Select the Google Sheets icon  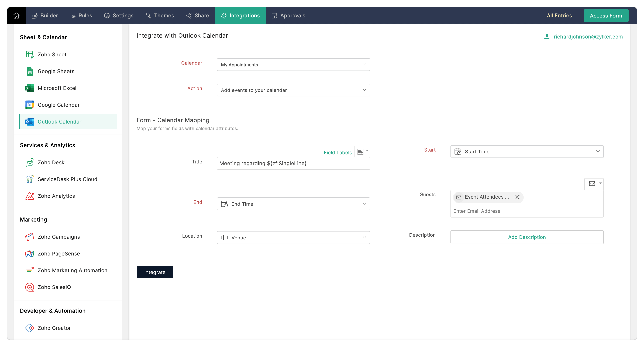point(29,71)
